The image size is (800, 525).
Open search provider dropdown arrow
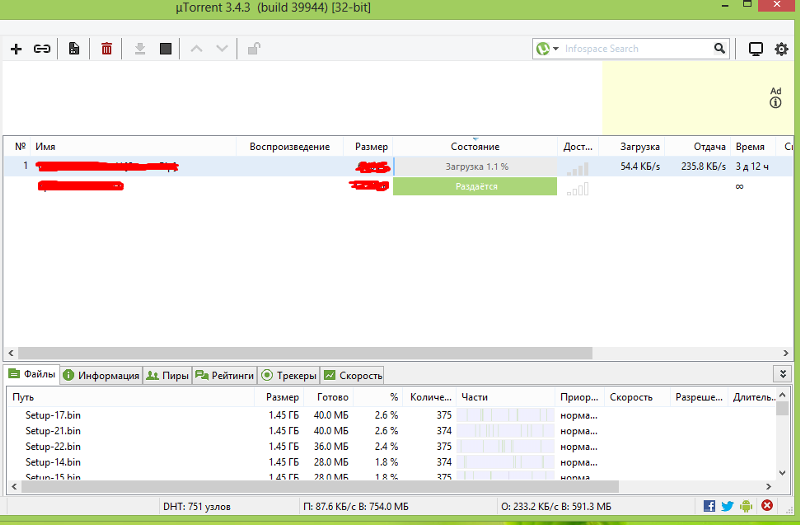tap(556, 48)
